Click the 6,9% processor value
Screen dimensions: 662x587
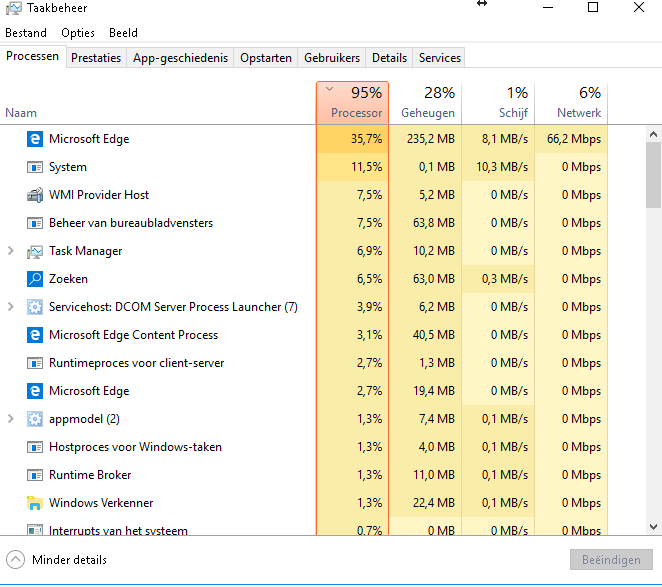tap(369, 251)
